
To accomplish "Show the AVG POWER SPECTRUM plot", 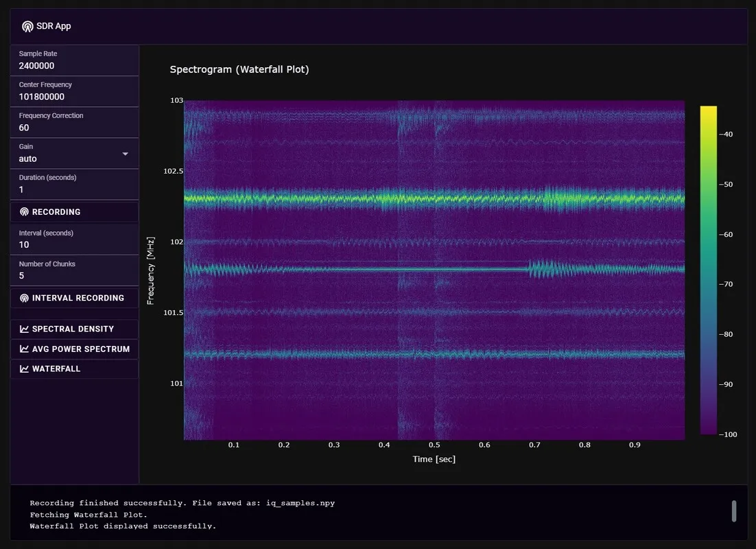I will coord(74,349).
